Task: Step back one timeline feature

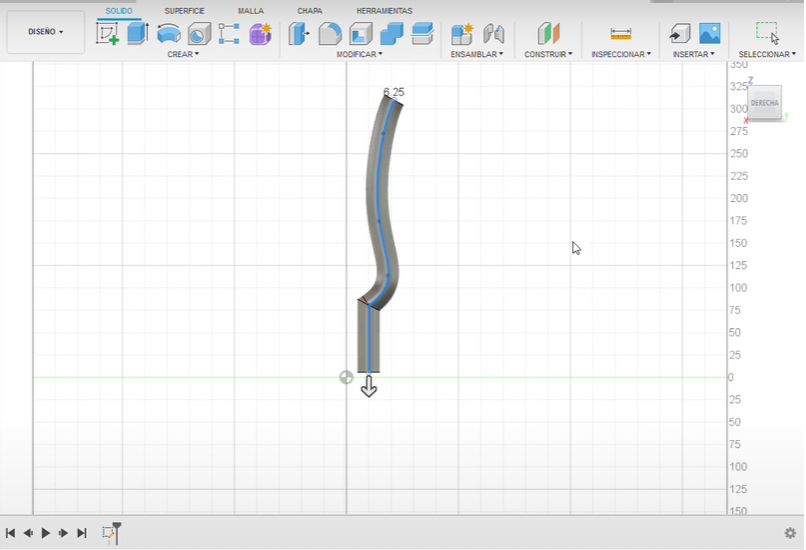Action: (28, 533)
